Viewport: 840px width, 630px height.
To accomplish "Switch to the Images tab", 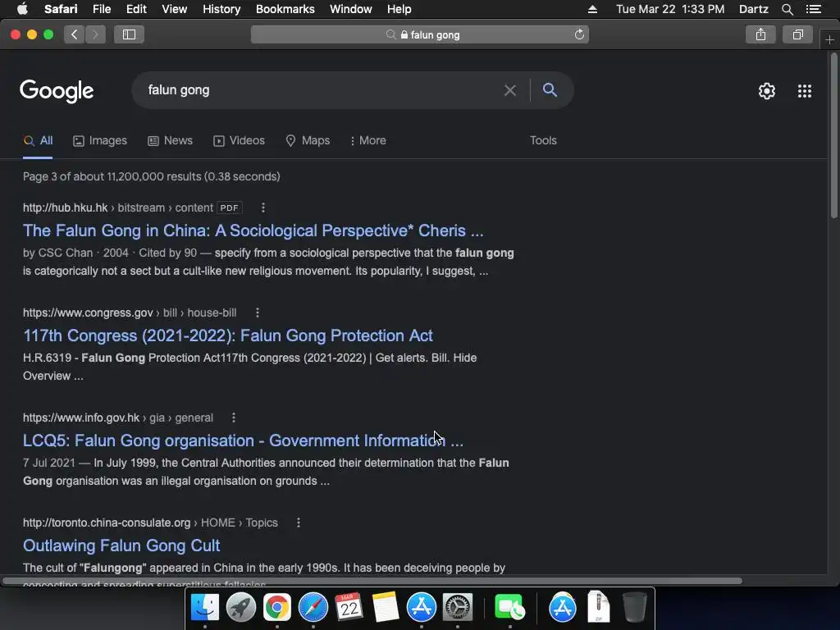I will pyautogui.click(x=100, y=141).
